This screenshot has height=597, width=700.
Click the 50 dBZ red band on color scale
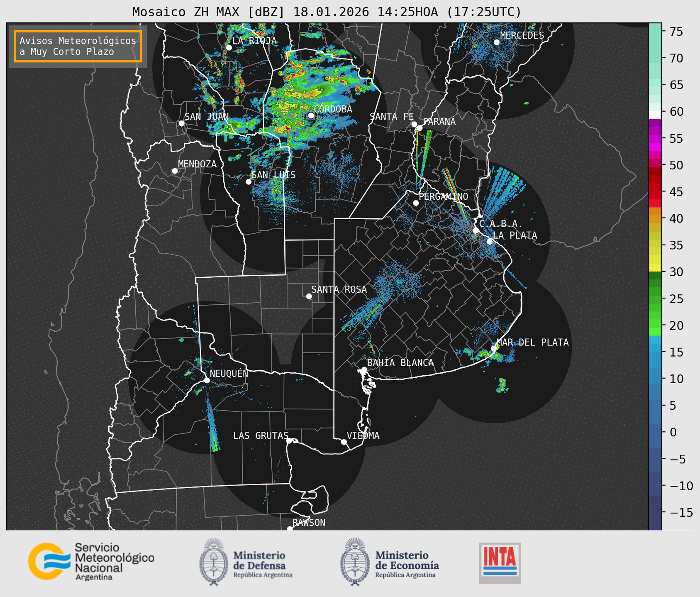[x=655, y=164]
